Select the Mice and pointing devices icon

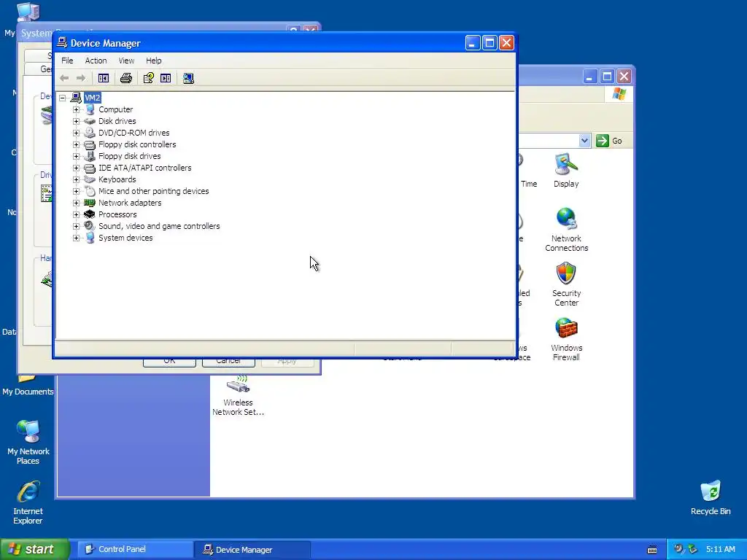[x=90, y=191]
